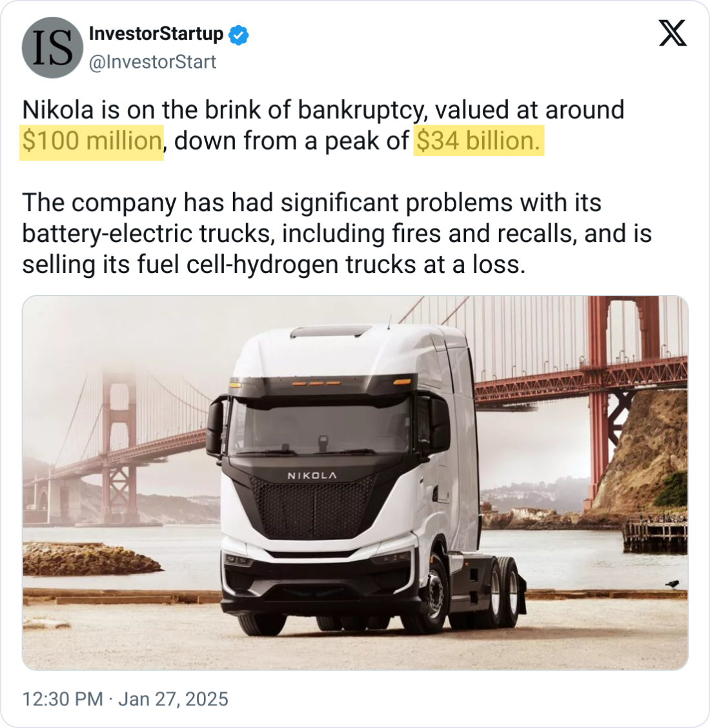
Task: Click the truck's side mirror
Action: coord(216,426)
